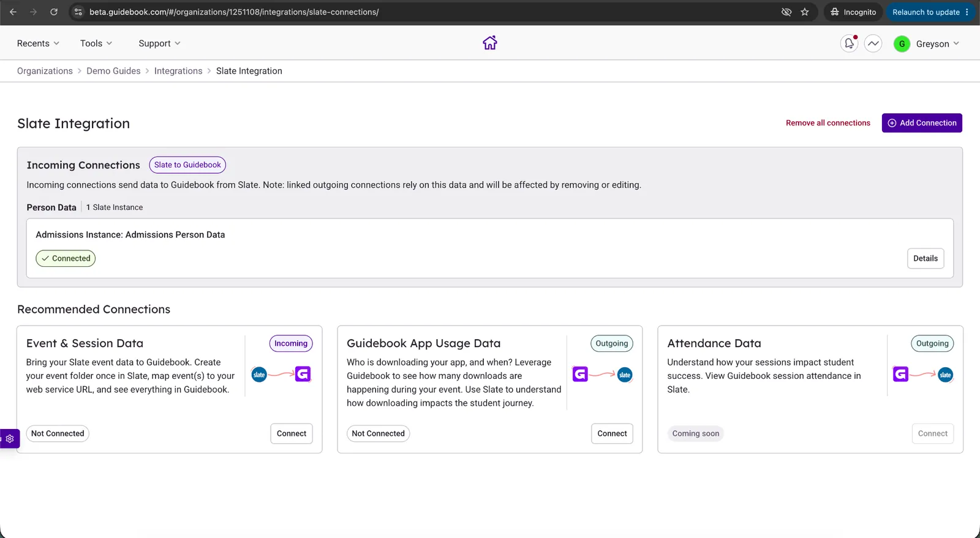Click the Slate logo in Attendance Data card
This screenshot has height=538, width=980.
coord(946,375)
